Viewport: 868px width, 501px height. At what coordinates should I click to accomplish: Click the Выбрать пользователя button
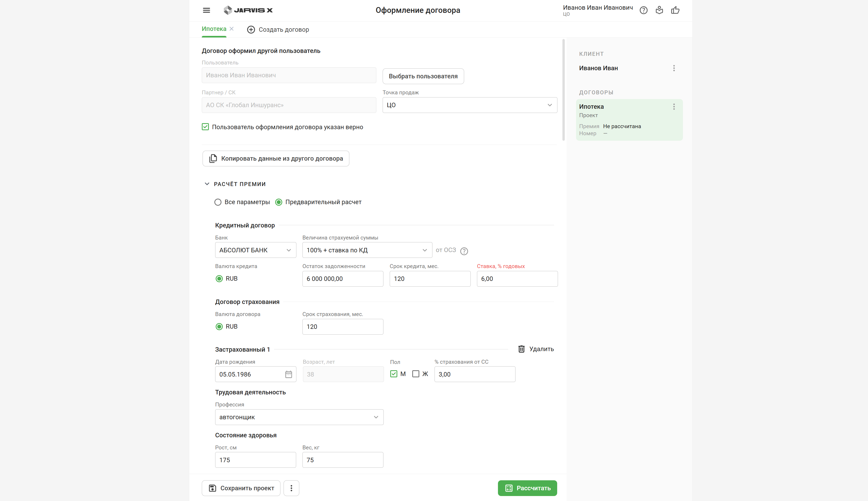point(423,76)
